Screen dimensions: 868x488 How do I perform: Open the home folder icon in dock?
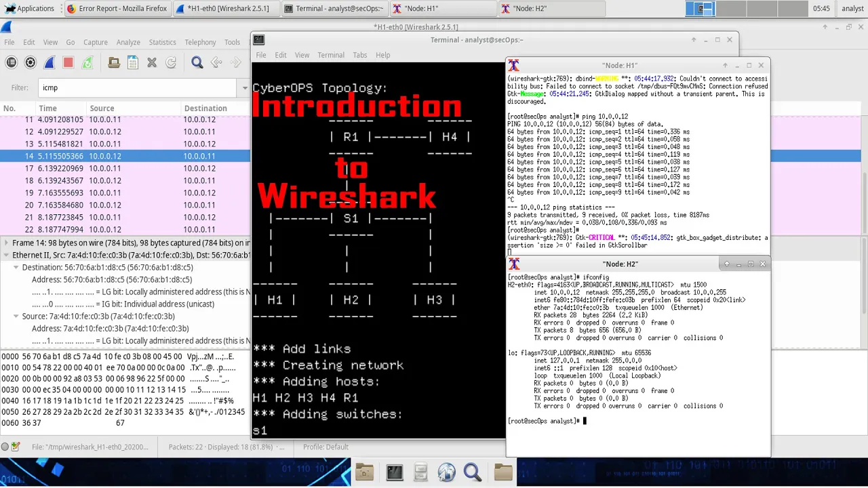tap(364, 472)
